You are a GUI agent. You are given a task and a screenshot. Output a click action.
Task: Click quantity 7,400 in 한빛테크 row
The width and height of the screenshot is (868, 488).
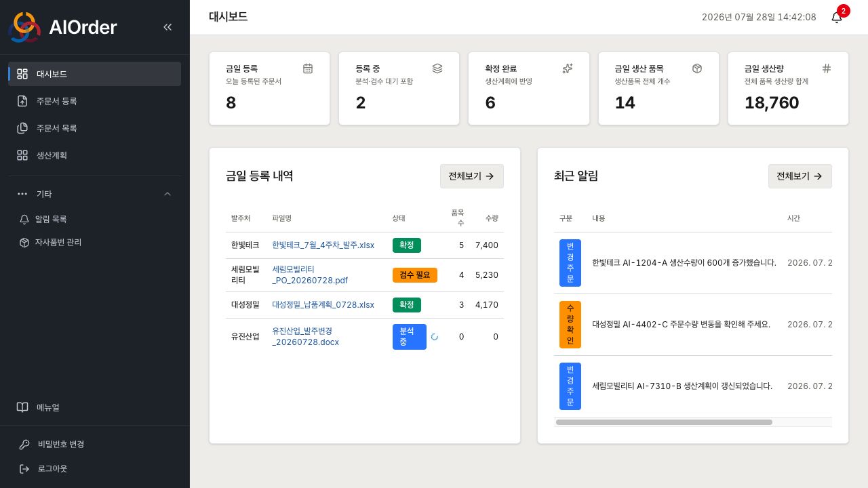point(487,245)
